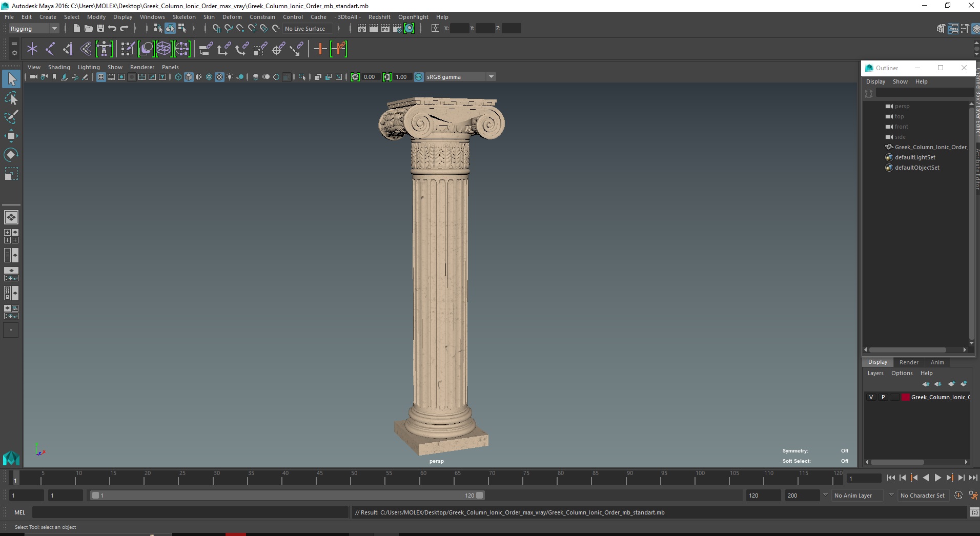This screenshot has width=980, height=536.
Task: Open the sRGB gamma view transform dropdown
Action: point(460,77)
